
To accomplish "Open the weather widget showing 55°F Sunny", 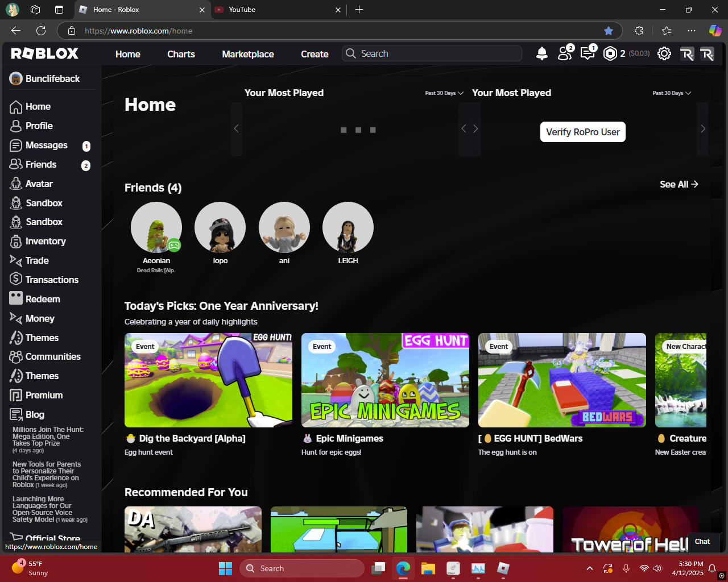I will [x=30, y=568].
